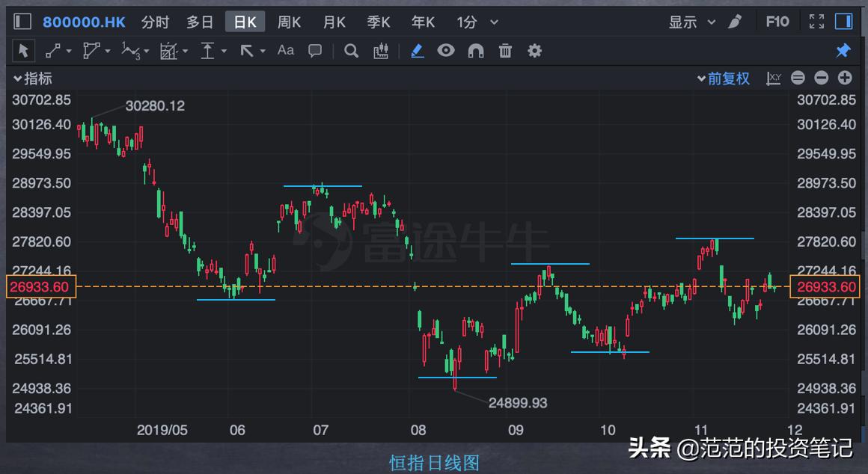Pin the drawing toolbar
868x474 pixels.
pyautogui.click(x=843, y=50)
